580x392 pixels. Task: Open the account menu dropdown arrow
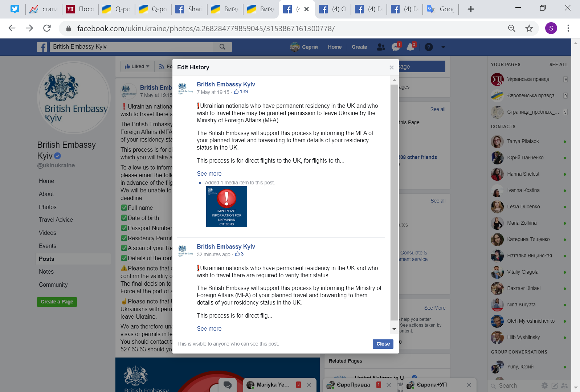click(443, 47)
